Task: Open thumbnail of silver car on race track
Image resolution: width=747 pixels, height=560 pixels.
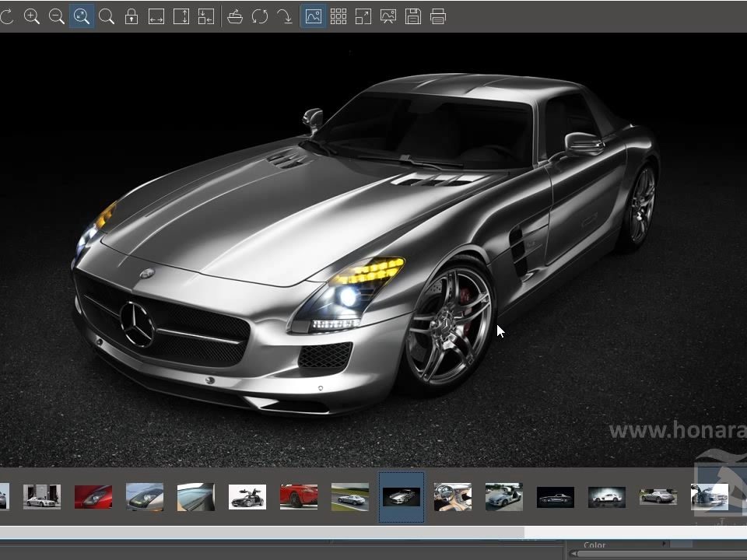Action: (x=350, y=497)
